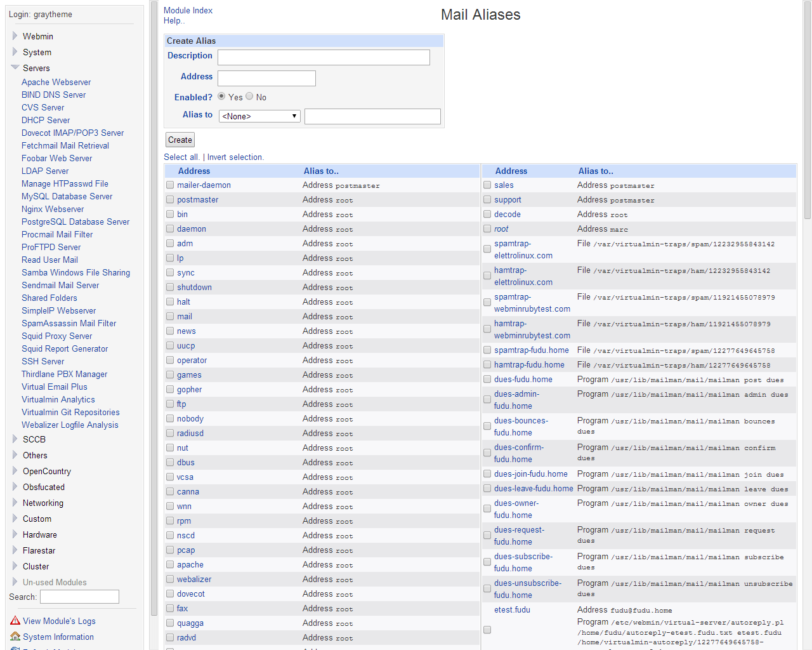Select the Yes radio button for Enabled
Screen dimensions: 812x650
[221, 96]
